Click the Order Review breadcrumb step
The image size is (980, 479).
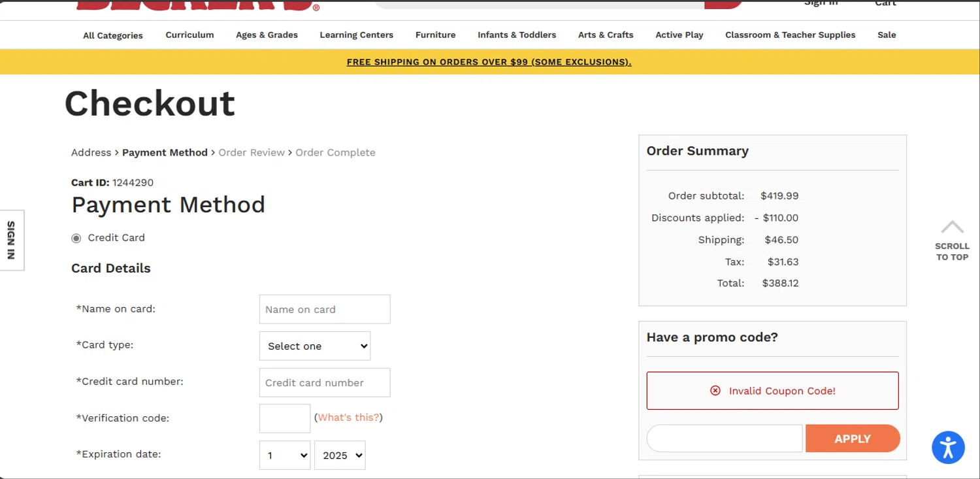click(x=252, y=152)
